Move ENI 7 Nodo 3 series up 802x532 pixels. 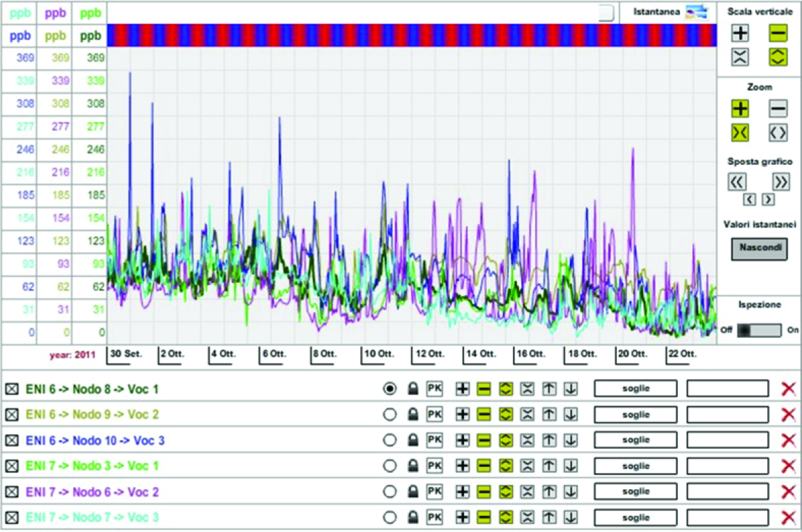click(549, 465)
